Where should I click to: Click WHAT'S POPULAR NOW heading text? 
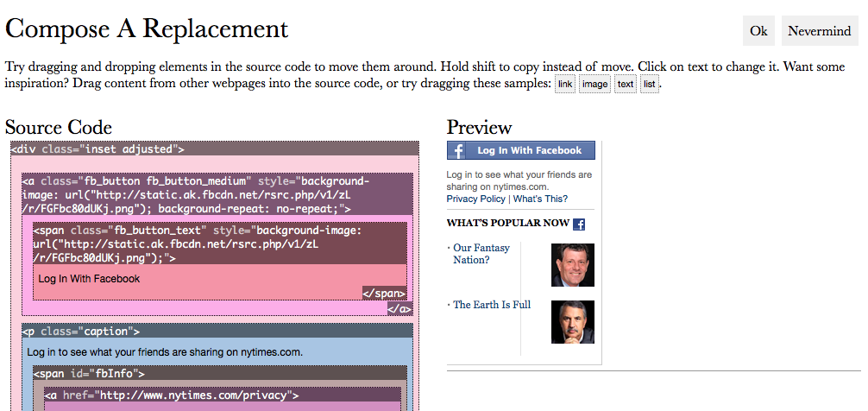pyautogui.click(x=508, y=224)
